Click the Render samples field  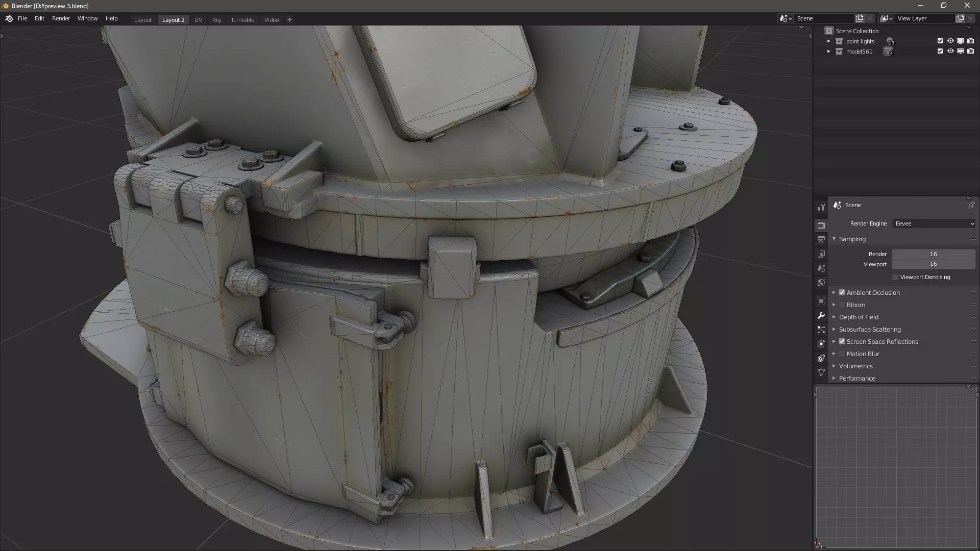coord(934,254)
